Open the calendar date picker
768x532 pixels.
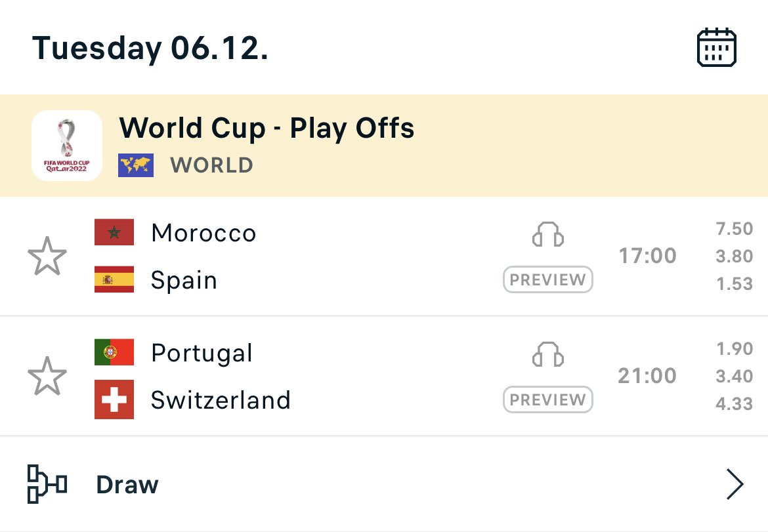click(716, 47)
